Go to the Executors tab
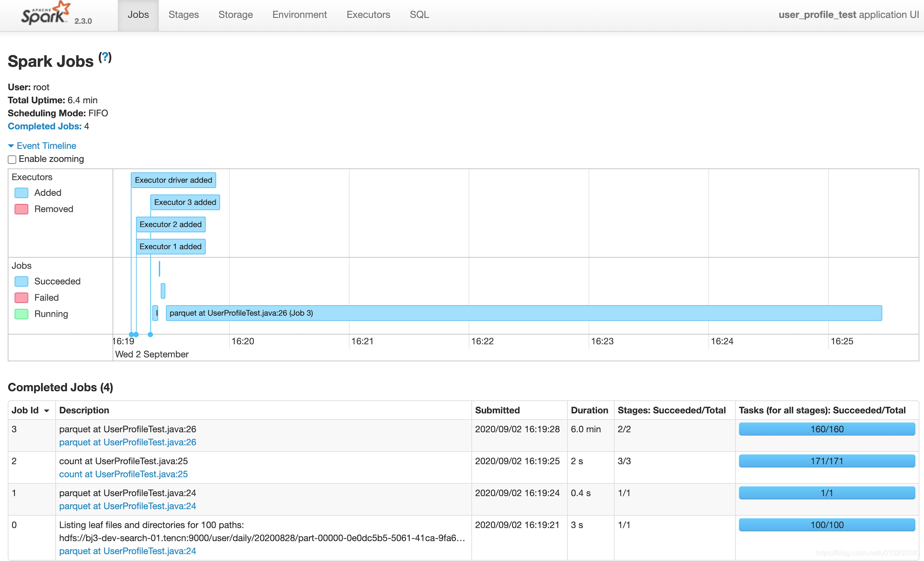This screenshot has width=924, height=561. pyautogui.click(x=368, y=15)
